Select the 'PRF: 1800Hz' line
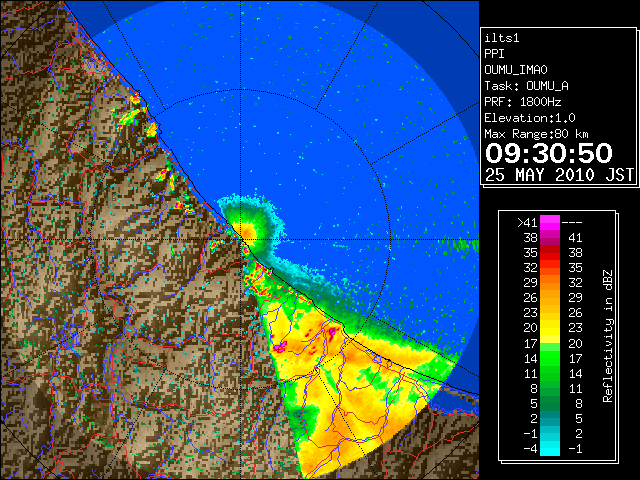 pyautogui.click(x=523, y=102)
